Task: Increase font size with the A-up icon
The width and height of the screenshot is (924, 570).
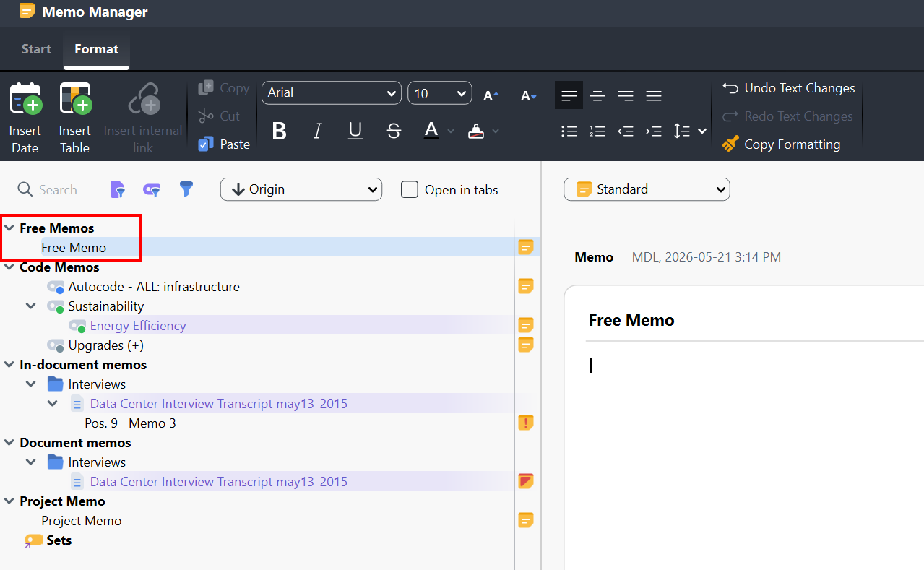Action: (x=491, y=95)
